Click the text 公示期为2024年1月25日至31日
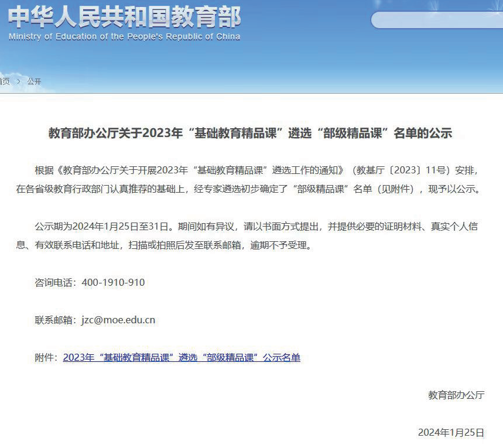This screenshot has height=448, width=503. pyautogui.click(x=102, y=227)
